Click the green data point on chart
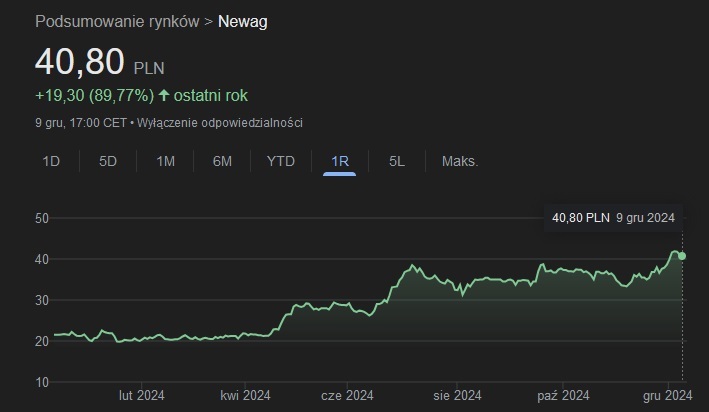Viewport: 709px width, 412px height. click(682, 256)
